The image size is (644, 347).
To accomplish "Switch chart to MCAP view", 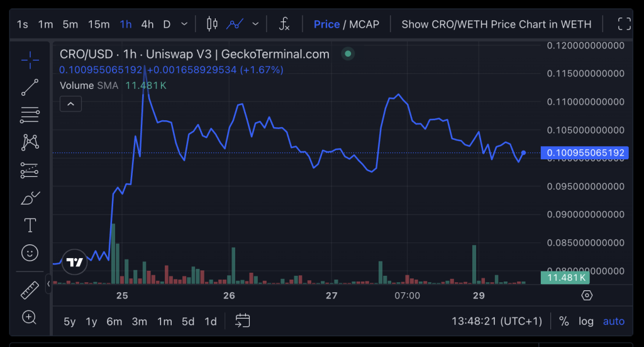I will click(364, 25).
